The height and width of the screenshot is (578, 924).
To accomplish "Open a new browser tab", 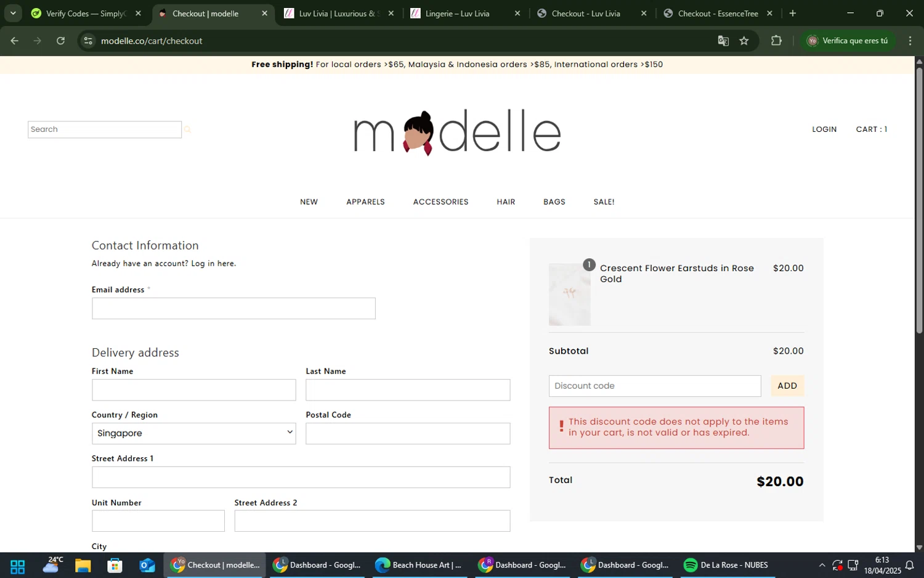I will point(793,13).
